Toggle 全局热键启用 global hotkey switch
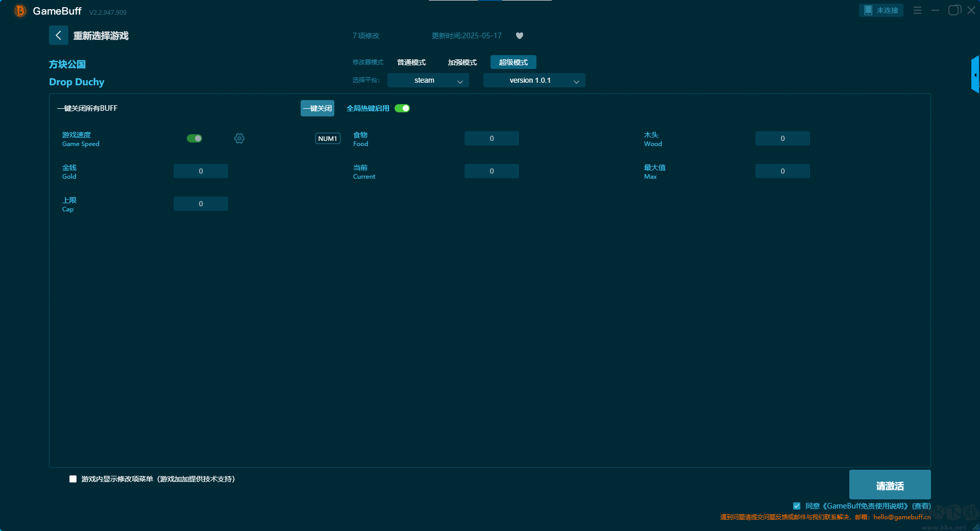 coord(402,108)
